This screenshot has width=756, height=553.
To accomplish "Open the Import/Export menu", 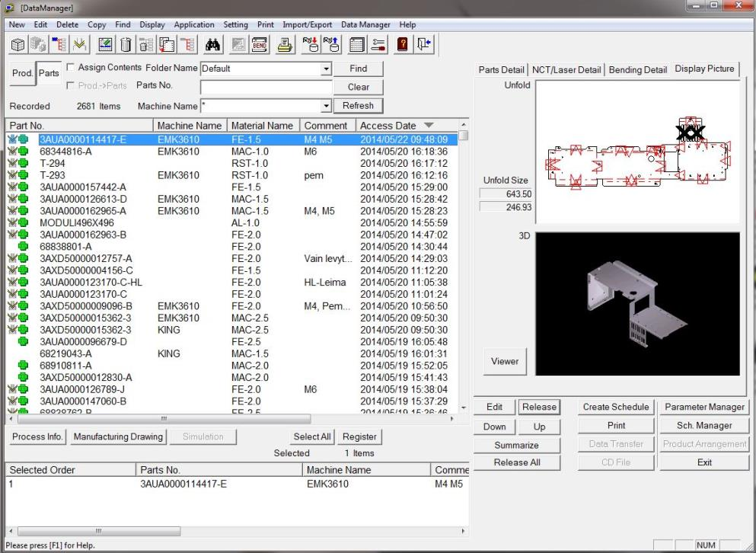I will click(x=307, y=24).
